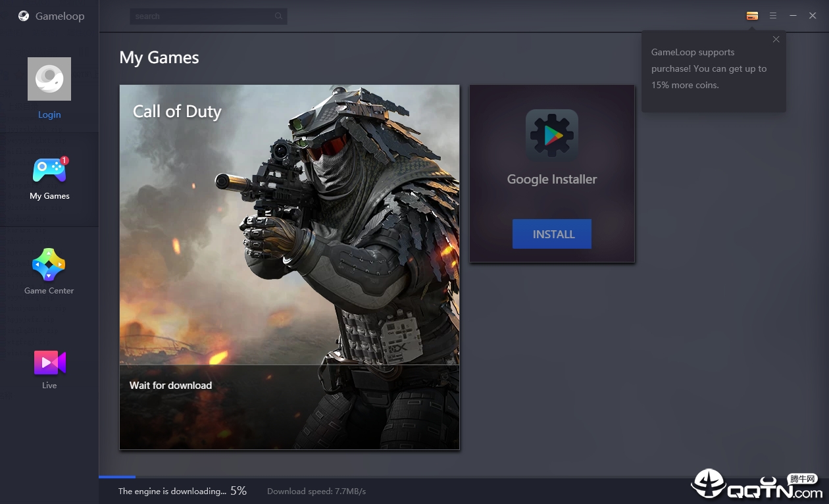Click the engine download progress bar

(x=464, y=476)
